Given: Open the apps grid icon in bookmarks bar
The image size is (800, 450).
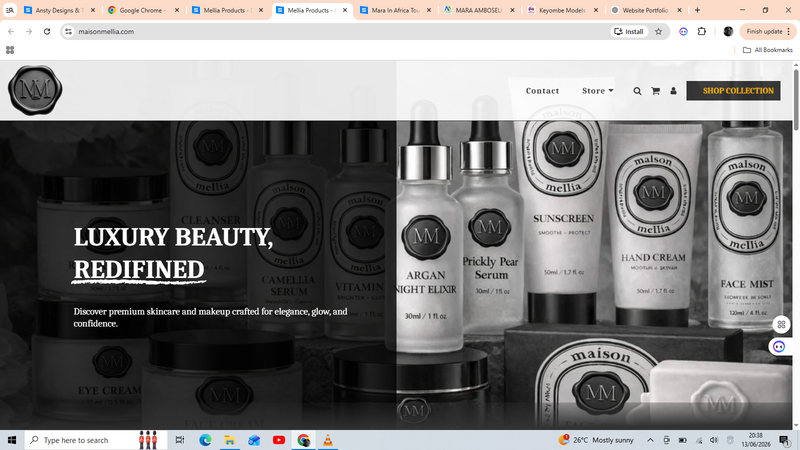Looking at the screenshot, I should 10,50.
